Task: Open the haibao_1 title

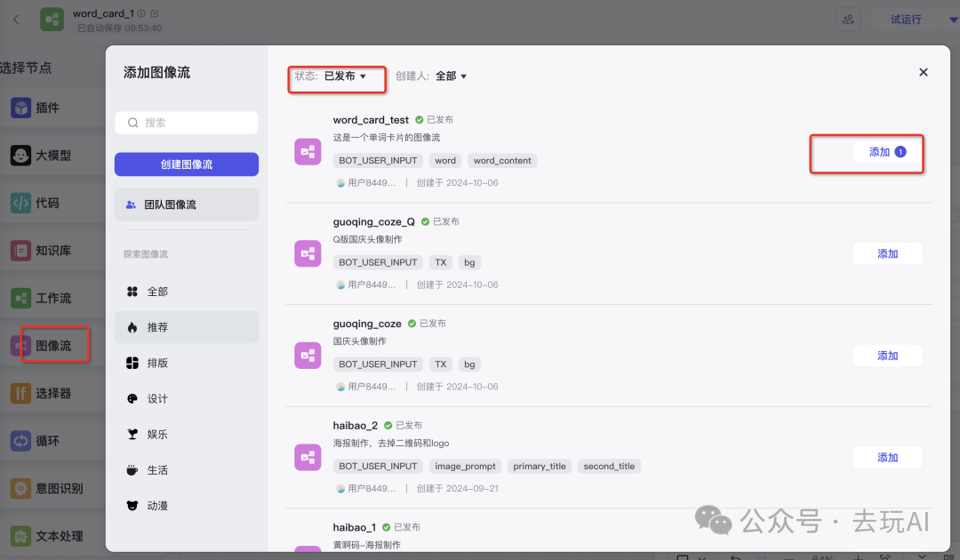Action: click(355, 527)
